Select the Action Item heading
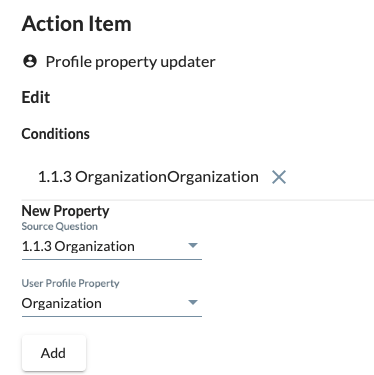Screen dimensions: 374x375 click(76, 24)
